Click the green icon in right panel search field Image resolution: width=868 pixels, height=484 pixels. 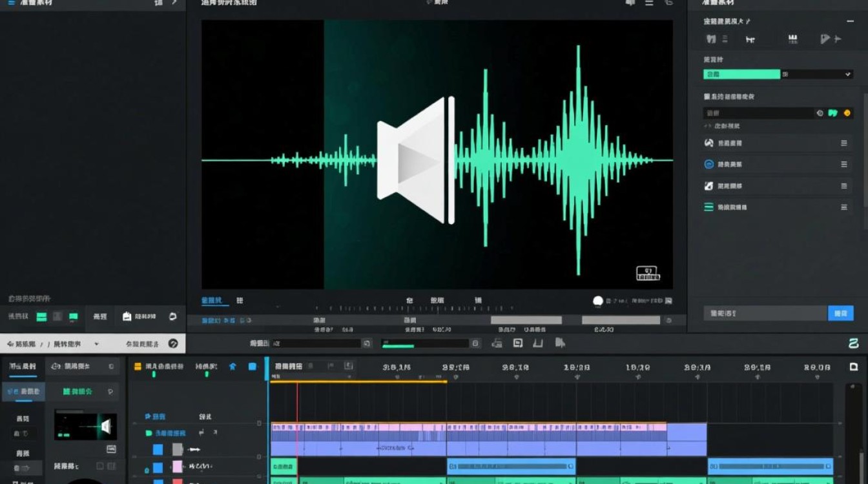(833, 113)
